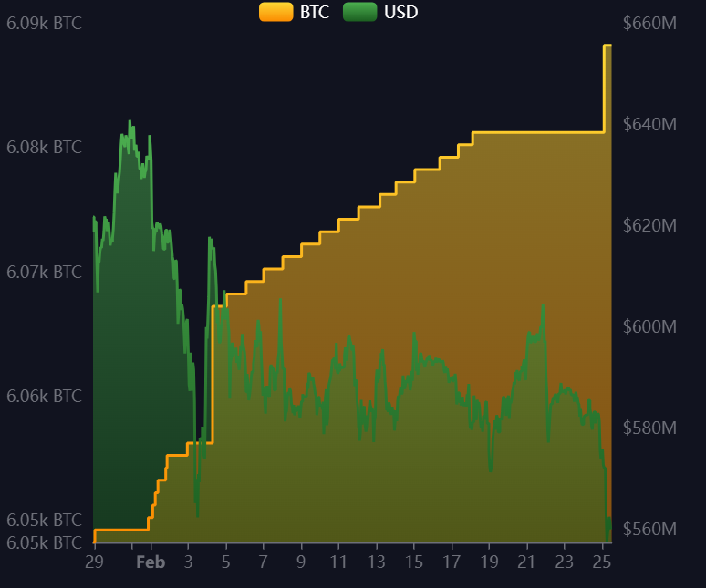Click the 25 tick on the date axis
The width and height of the screenshot is (706, 588).
point(602,562)
